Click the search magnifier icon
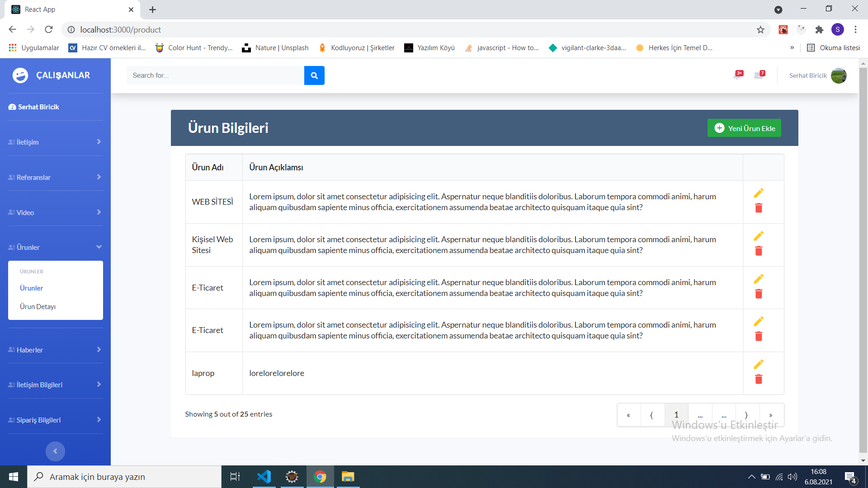Viewport: 868px width, 488px height. [x=314, y=75]
